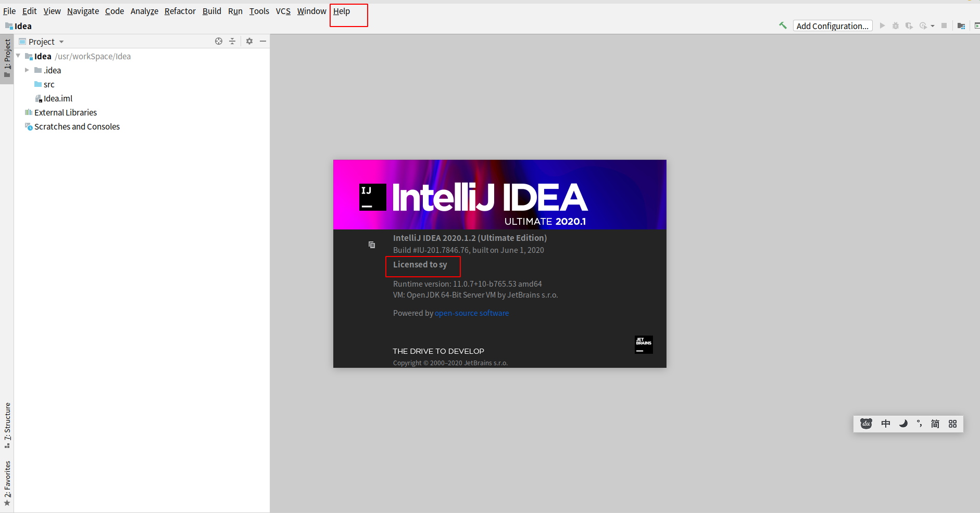Open the Refactor menu
The height and width of the screenshot is (513, 980).
point(180,11)
